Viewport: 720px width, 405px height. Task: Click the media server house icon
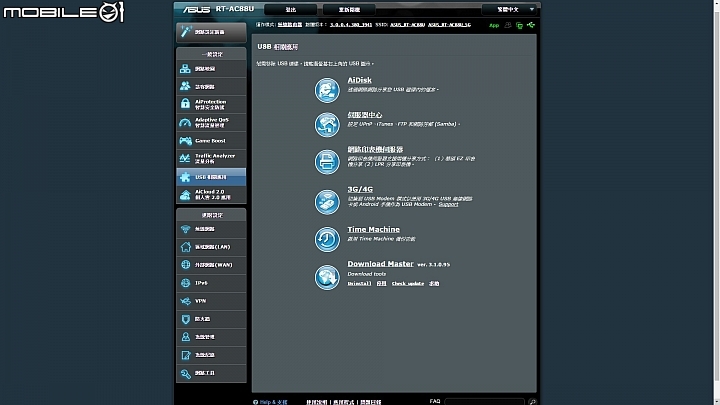327,124
